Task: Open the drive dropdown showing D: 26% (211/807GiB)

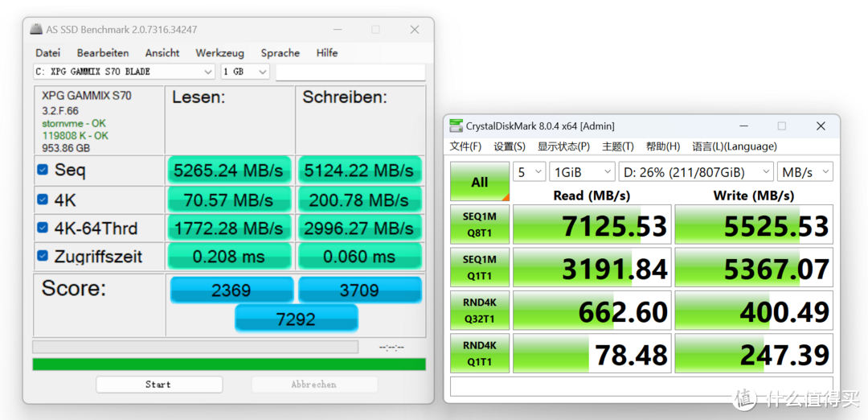Action: pyautogui.click(x=696, y=171)
